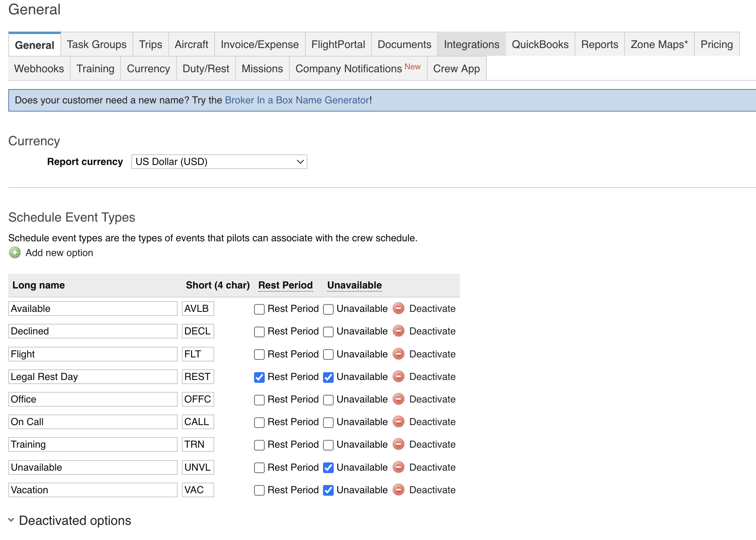Open the Duty/Rest tab

pyautogui.click(x=206, y=69)
